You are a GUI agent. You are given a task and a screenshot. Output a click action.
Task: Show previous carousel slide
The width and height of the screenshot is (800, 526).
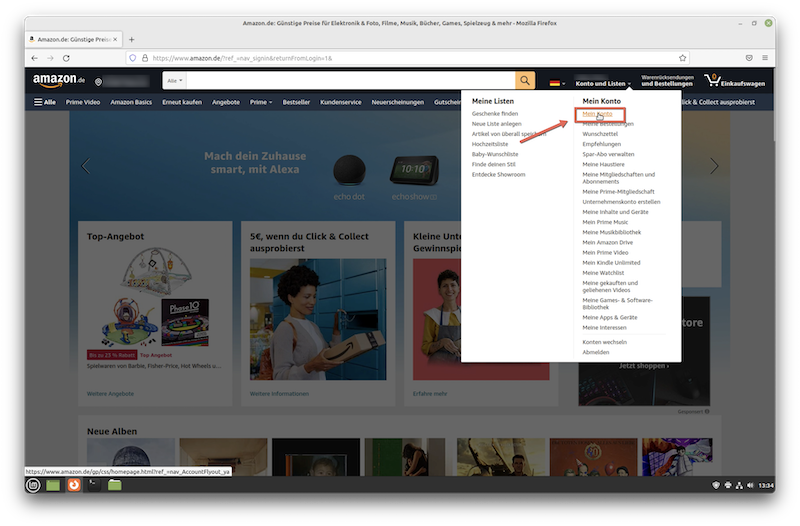coord(86,166)
